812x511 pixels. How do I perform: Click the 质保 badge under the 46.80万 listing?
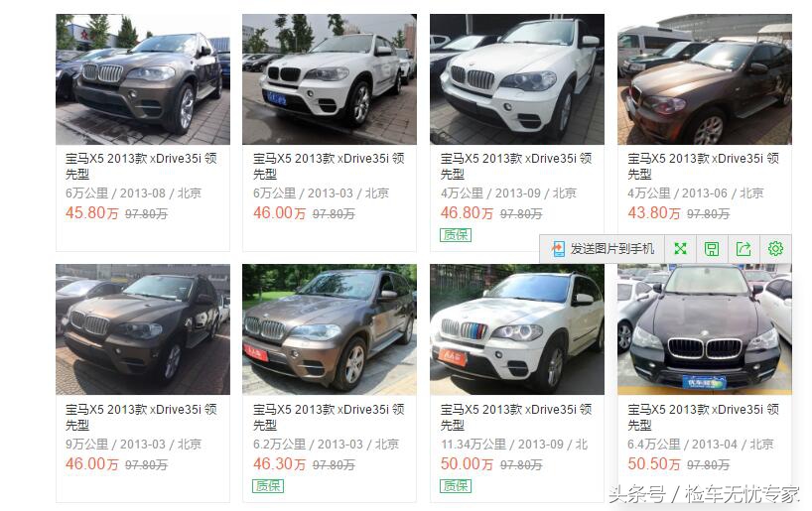pyautogui.click(x=456, y=235)
